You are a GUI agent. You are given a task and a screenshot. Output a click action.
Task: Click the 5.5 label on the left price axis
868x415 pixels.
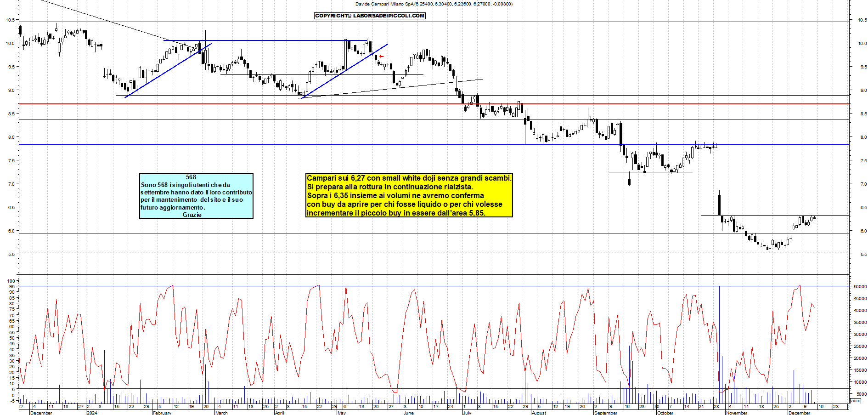(11, 254)
